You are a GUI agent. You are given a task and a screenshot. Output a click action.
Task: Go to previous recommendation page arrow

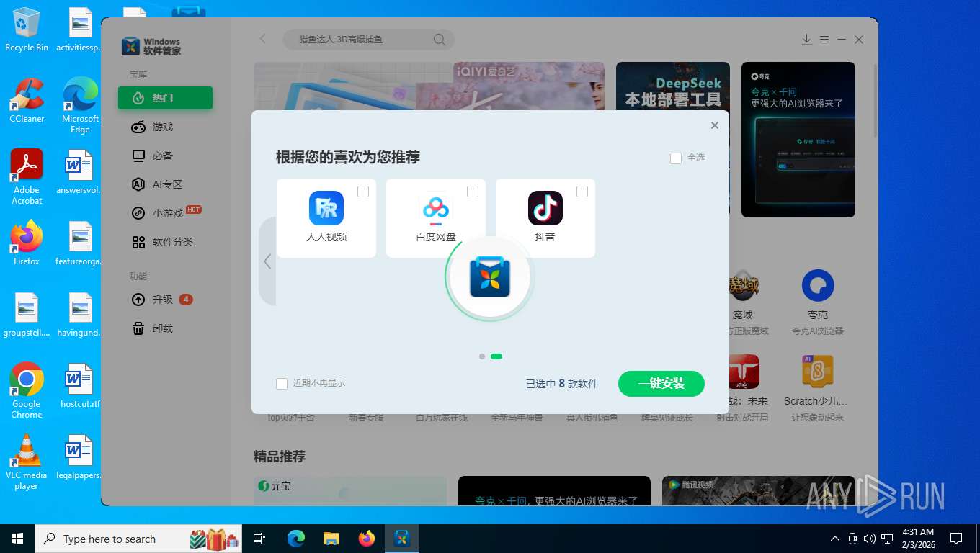pos(267,261)
